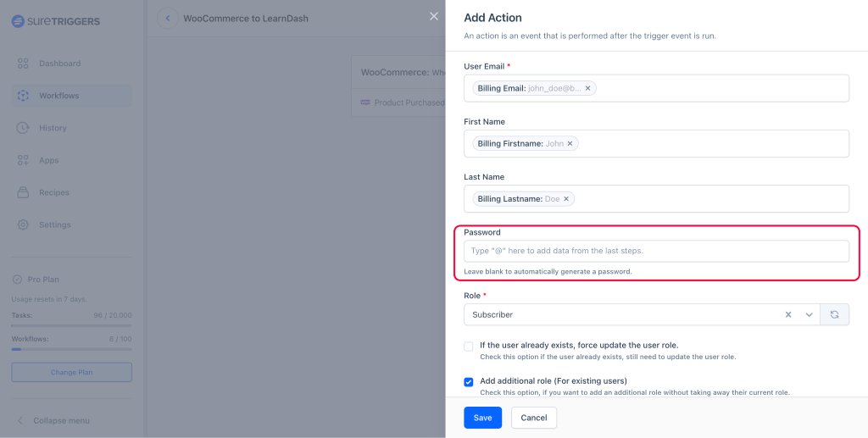
Task: Go back using the circled arrow
Action: coord(168,19)
